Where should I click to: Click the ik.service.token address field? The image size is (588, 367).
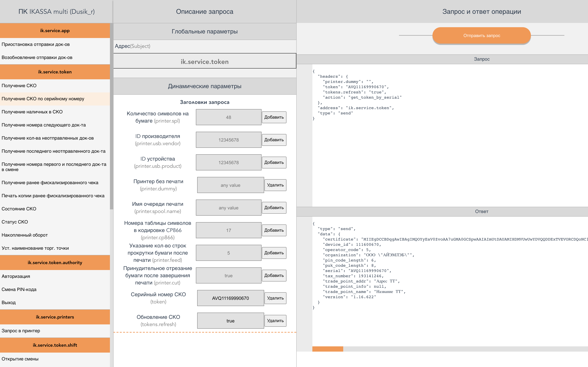coord(205,62)
